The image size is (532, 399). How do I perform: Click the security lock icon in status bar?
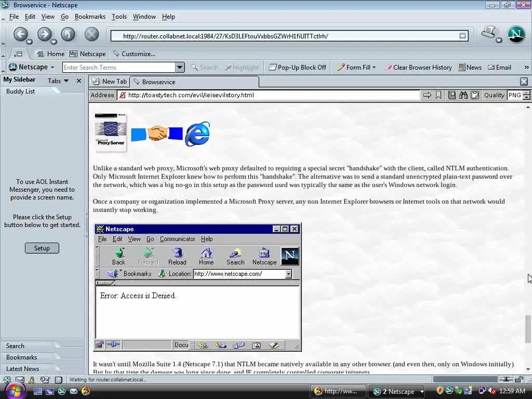(x=519, y=379)
